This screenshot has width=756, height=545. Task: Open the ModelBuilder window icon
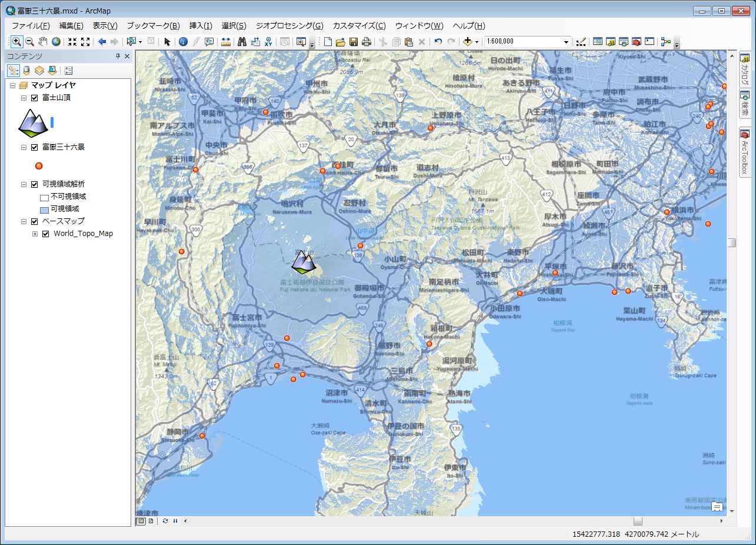coord(666,42)
